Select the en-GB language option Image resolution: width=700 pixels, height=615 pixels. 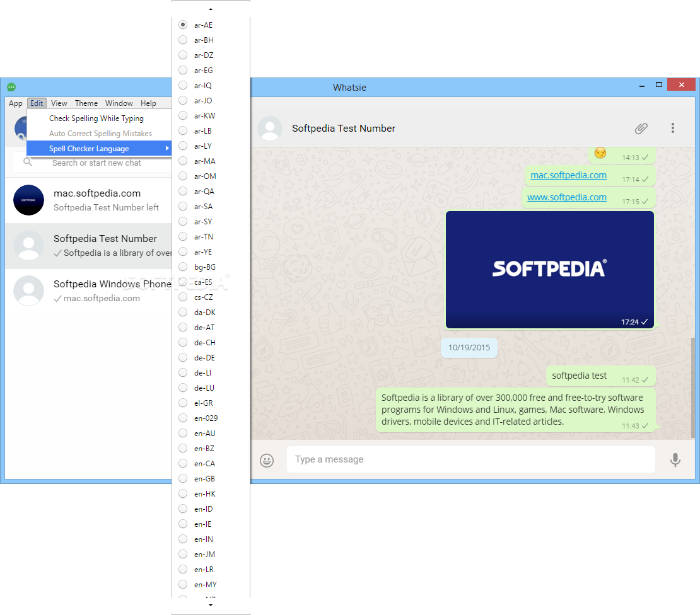pos(211,478)
